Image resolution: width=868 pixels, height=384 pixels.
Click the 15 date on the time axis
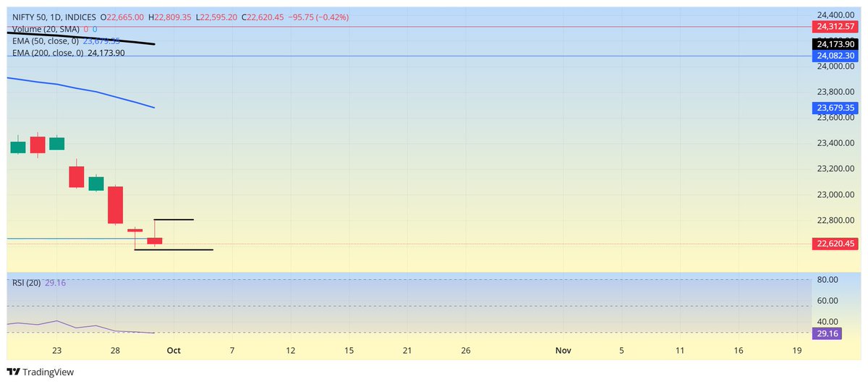tap(349, 350)
